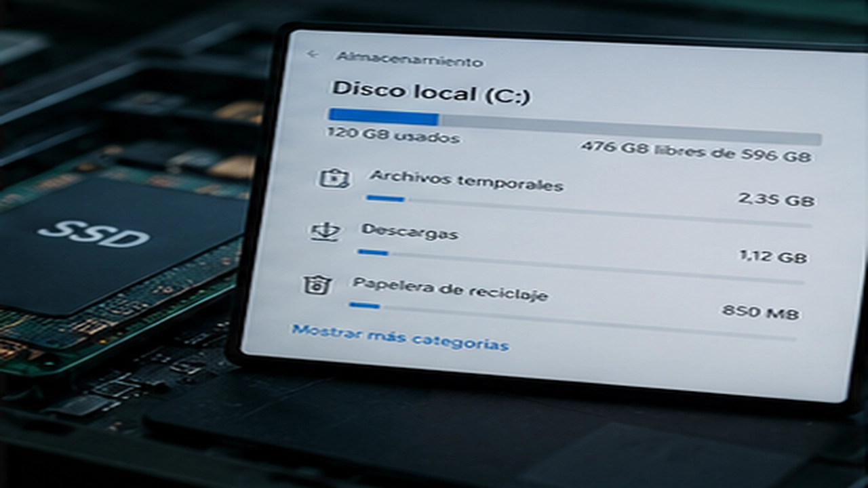This screenshot has width=868, height=488.
Task: Click the Archivos temporales usage bar
Action: 589,210
